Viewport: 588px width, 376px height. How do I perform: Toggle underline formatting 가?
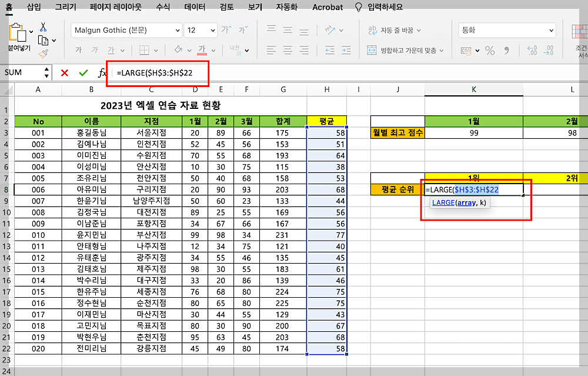[x=111, y=50]
